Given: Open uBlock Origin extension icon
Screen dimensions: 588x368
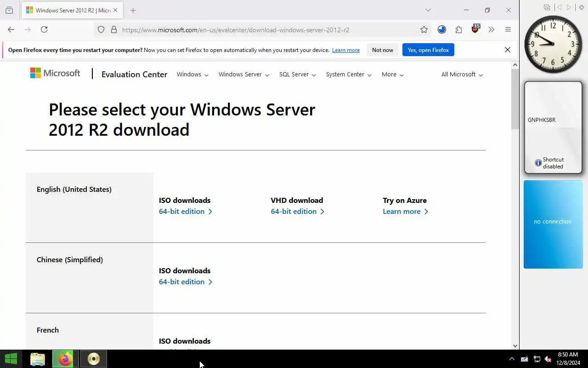Looking at the screenshot, I should pos(475,29).
